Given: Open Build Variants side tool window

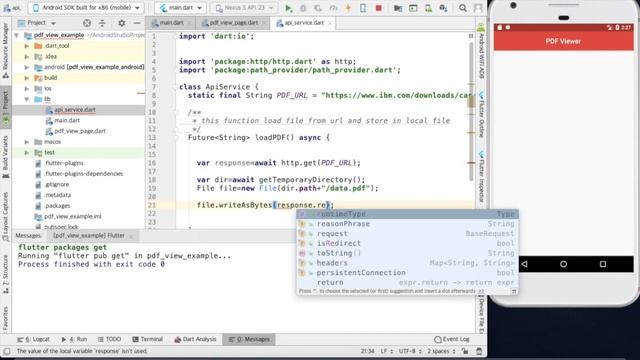Looking at the screenshot, I should [x=6, y=157].
